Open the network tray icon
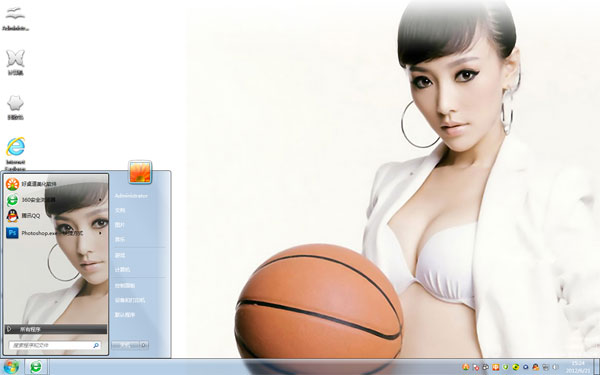The height and width of the screenshot is (375, 600). click(545, 367)
